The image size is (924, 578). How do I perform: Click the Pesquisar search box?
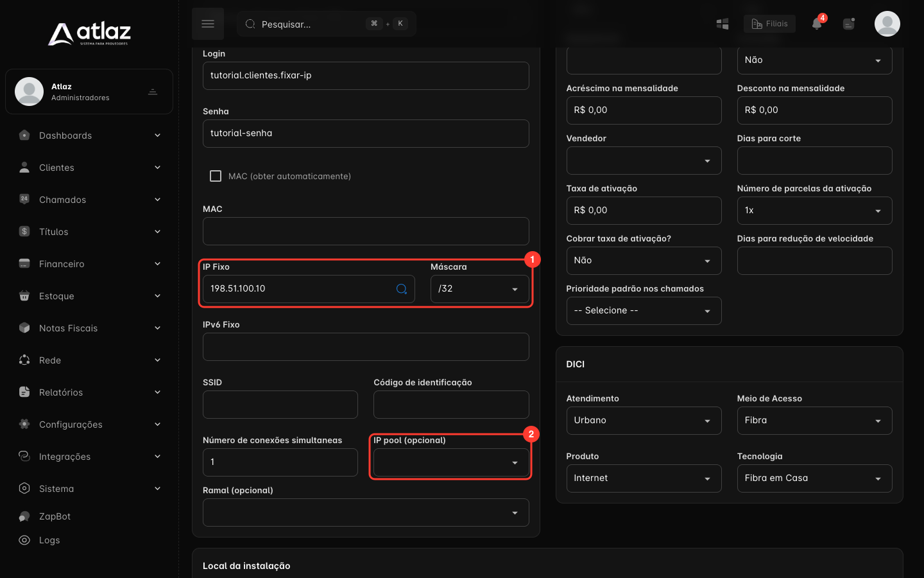click(327, 24)
